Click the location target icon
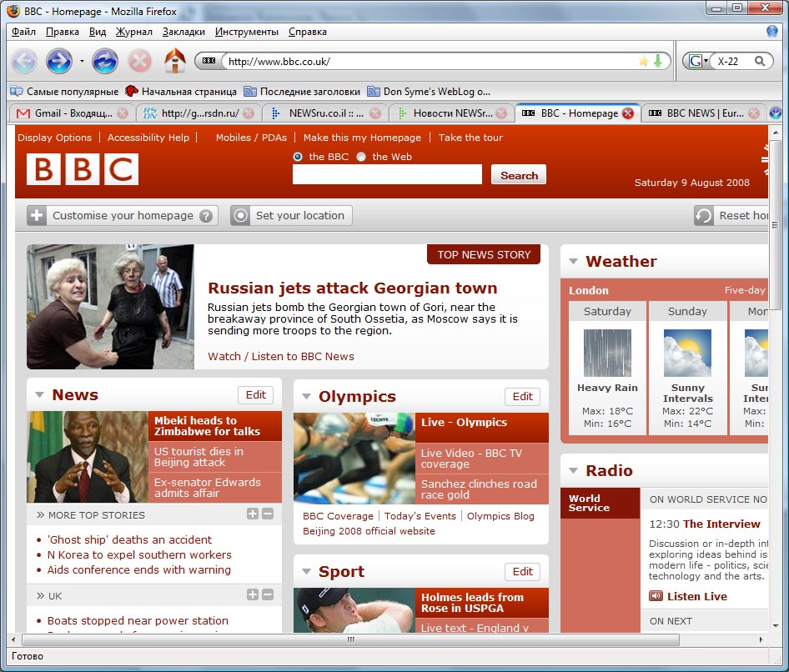 pos(240,216)
